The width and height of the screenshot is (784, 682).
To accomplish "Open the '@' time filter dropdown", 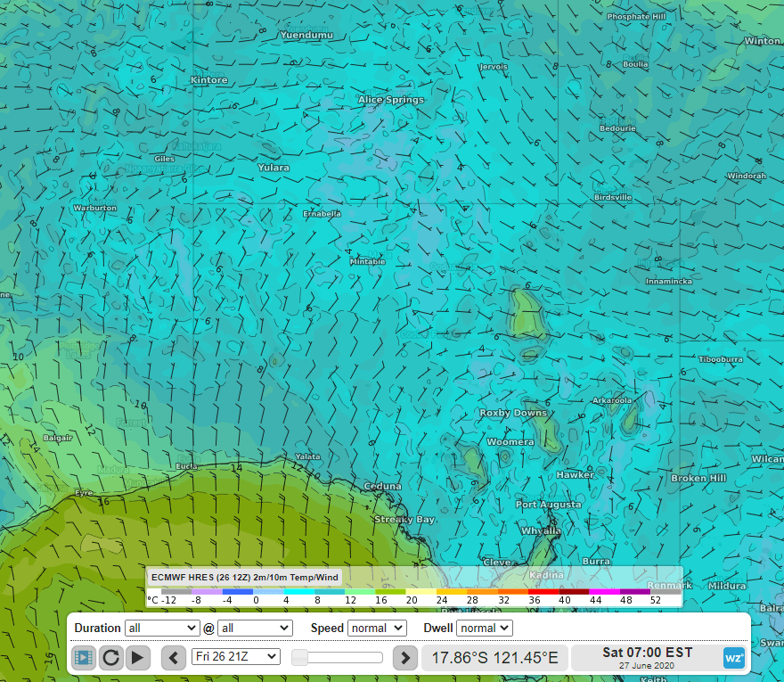I will click(255, 628).
